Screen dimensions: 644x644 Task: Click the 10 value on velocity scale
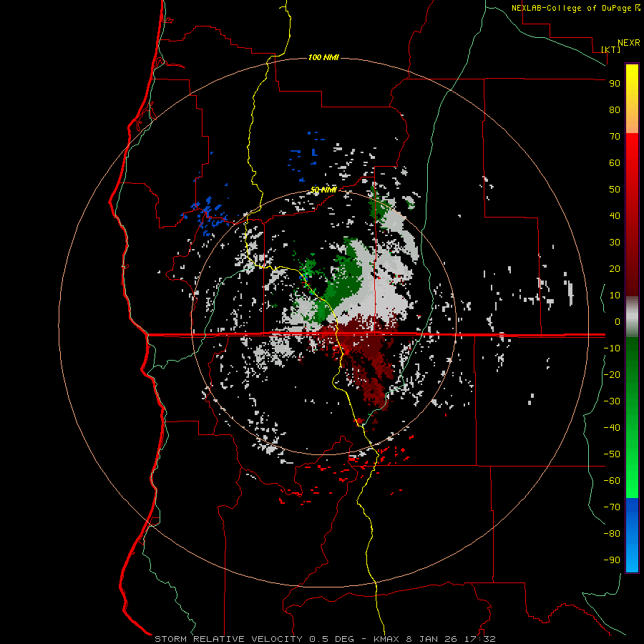pos(615,296)
